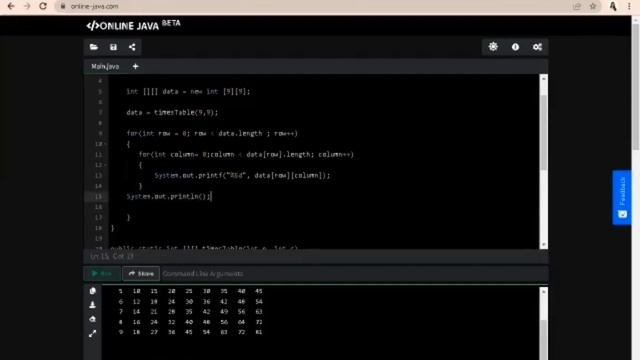
Task: Open file using the folder icon
Action: tap(94, 47)
